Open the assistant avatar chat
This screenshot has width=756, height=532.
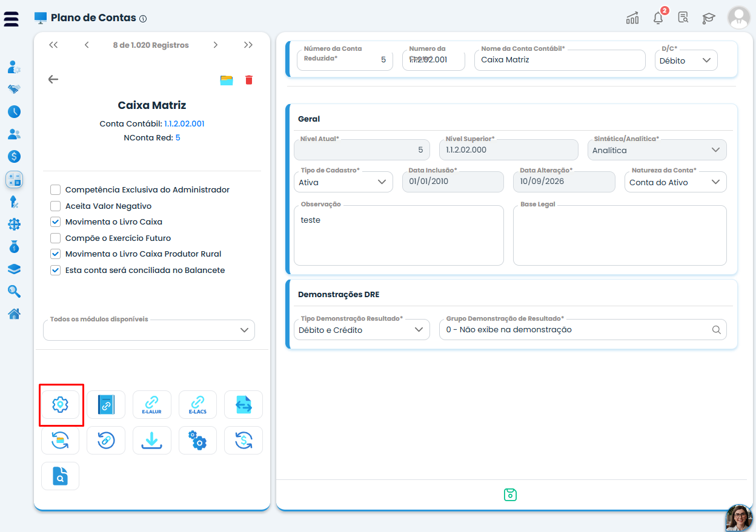coord(739,517)
